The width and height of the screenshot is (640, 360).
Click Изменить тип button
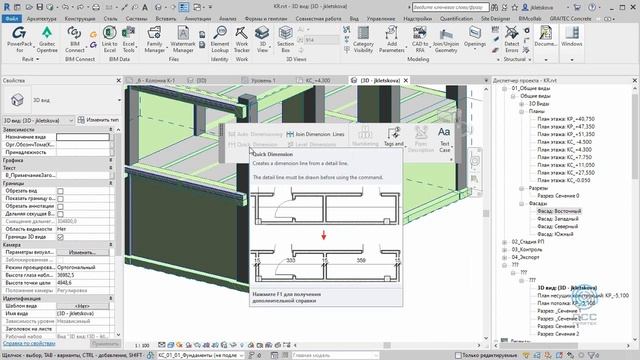point(98,120)
